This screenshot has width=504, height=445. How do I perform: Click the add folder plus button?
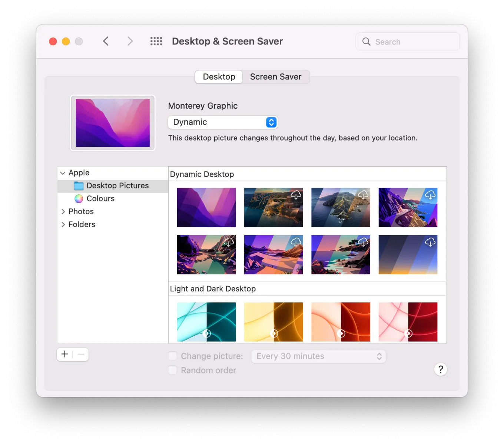(x=64, y=354)
